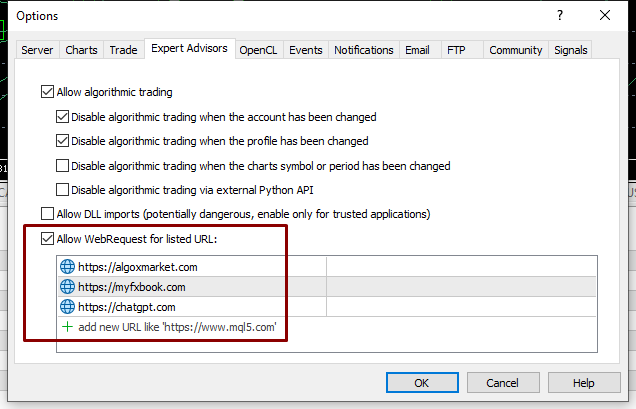Open the Signals tab
Image resolution: width=636 pixels, height=409 pixels.
click(570, 50)
